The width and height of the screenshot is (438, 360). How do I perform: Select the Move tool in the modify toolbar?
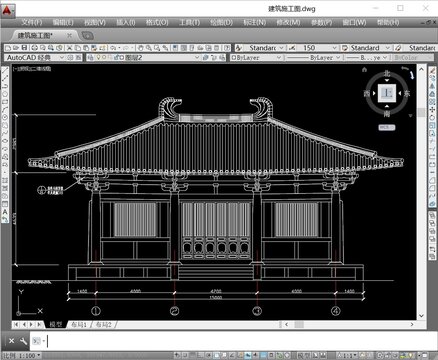point(432,110)
